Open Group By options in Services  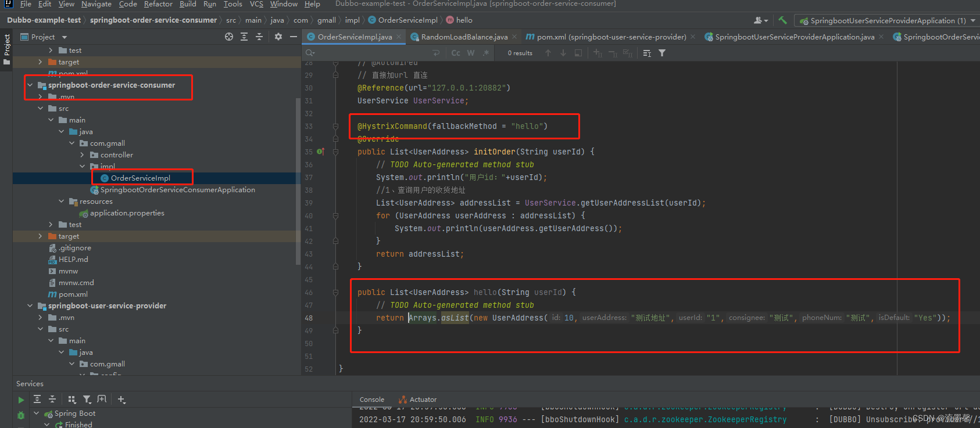click(x=72, y=399)
